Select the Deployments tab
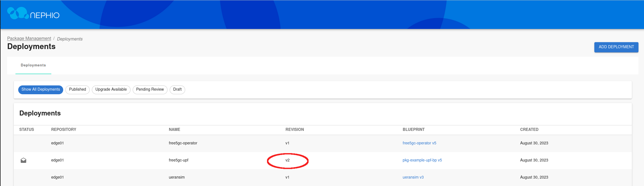Viewport: 644px width, 186px height. click(x=33, y=65)
